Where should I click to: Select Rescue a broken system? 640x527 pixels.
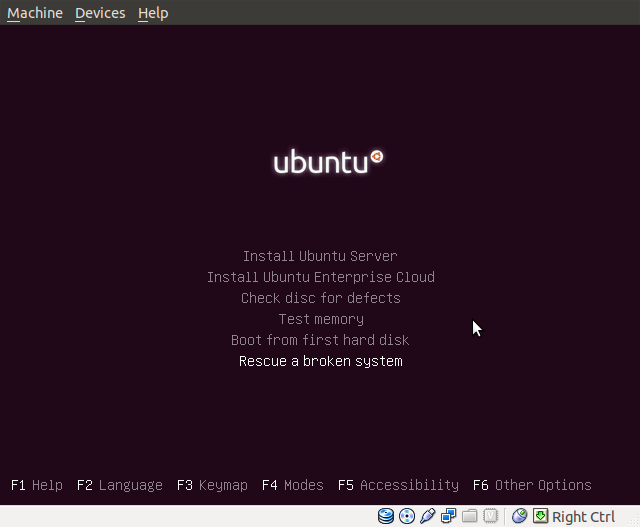coord(321,361)
